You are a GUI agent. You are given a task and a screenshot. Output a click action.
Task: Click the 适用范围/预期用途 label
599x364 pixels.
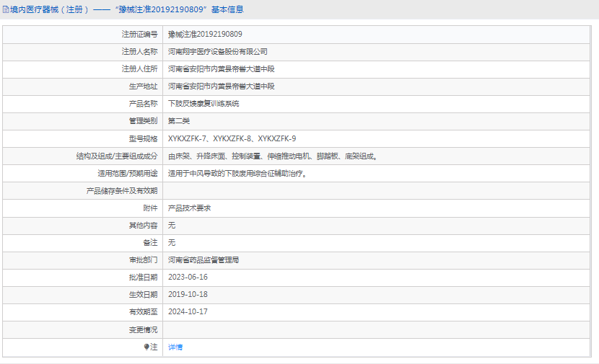tap(128, 174)
